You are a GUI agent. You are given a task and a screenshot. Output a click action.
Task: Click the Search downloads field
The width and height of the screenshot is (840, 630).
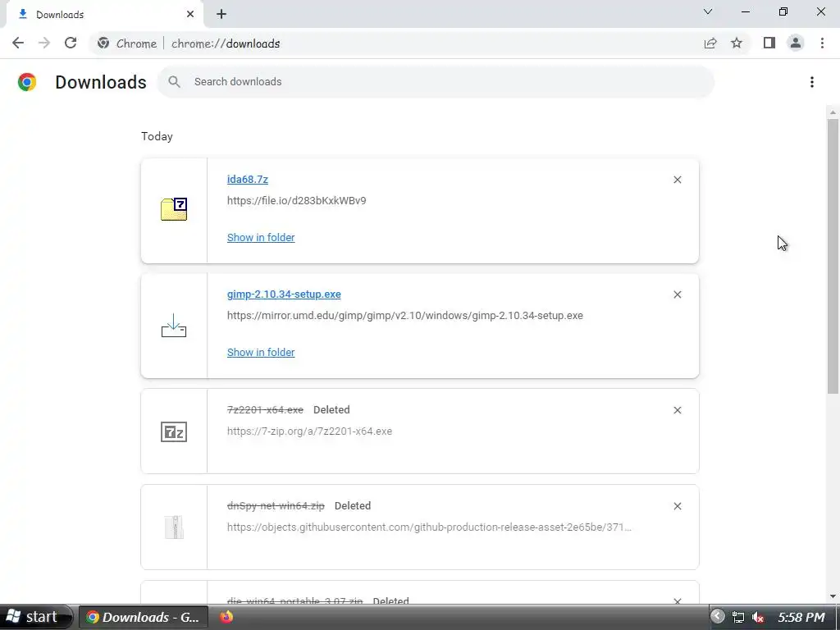(x=436, y=82)
